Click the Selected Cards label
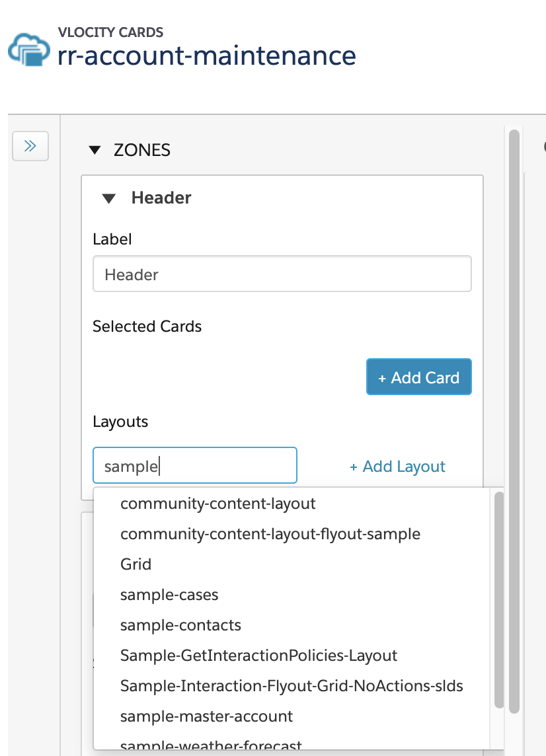546x756 pixels. coord(147,326)
